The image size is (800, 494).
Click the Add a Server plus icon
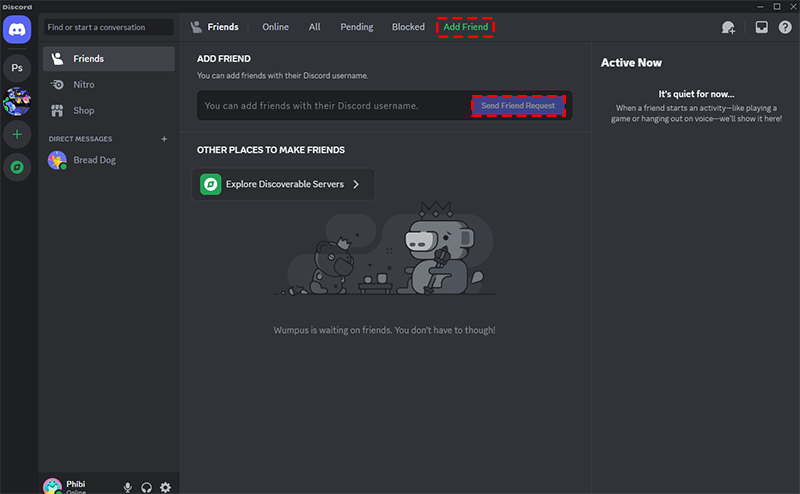point(19,133)
